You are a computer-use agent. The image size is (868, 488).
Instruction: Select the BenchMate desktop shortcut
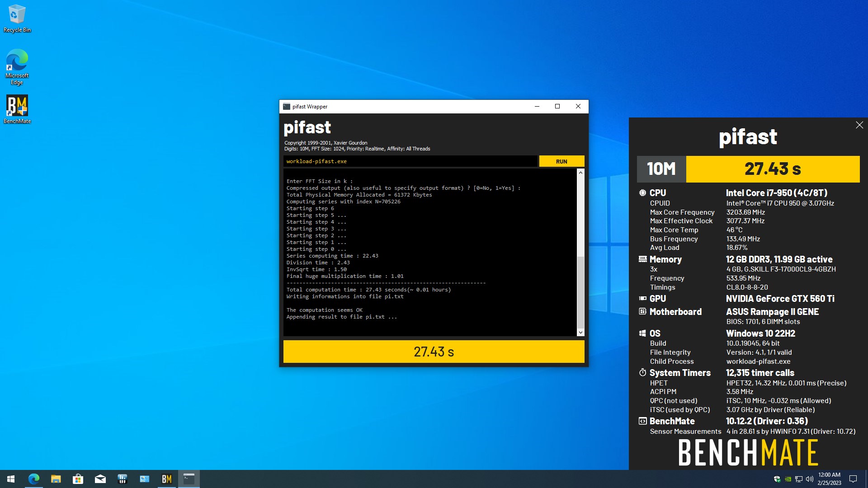point(17,109)
